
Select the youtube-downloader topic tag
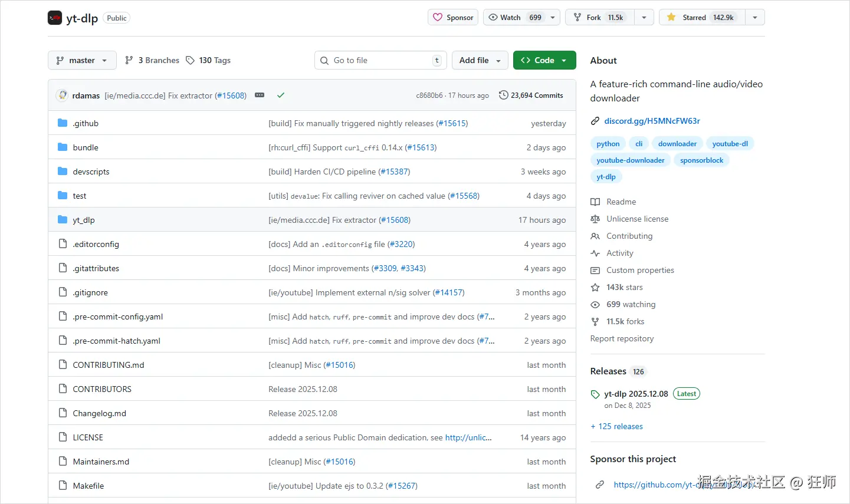click(630, 160)
